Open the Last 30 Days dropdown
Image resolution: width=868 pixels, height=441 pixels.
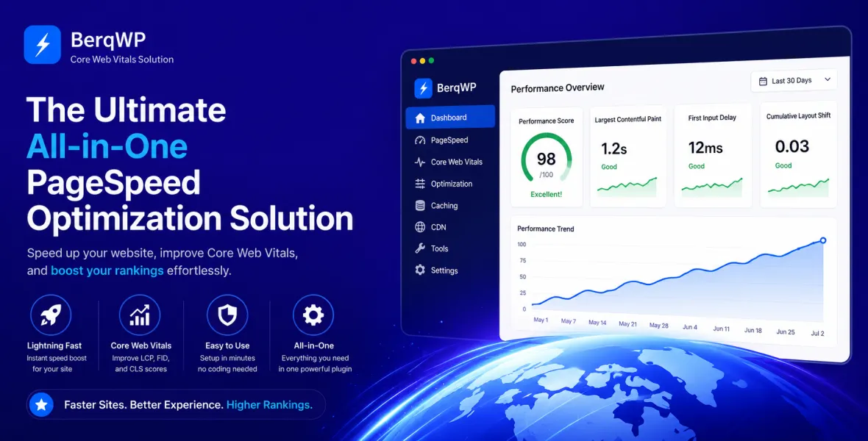pyautogui.click(x=794, y=81)
